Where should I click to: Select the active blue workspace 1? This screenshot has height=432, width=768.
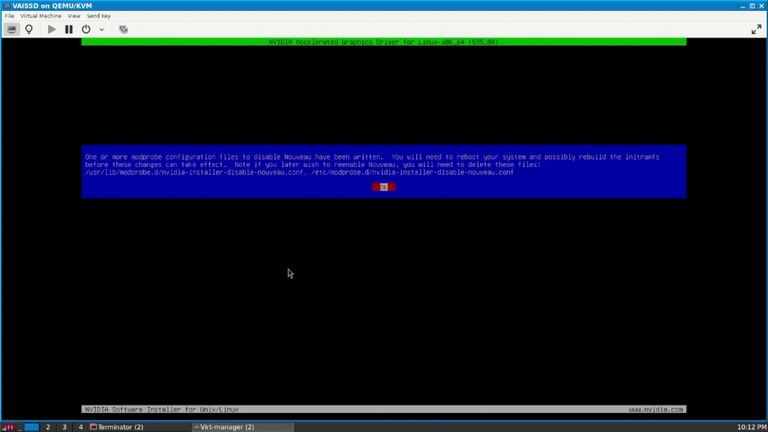(x=31, y=427)
